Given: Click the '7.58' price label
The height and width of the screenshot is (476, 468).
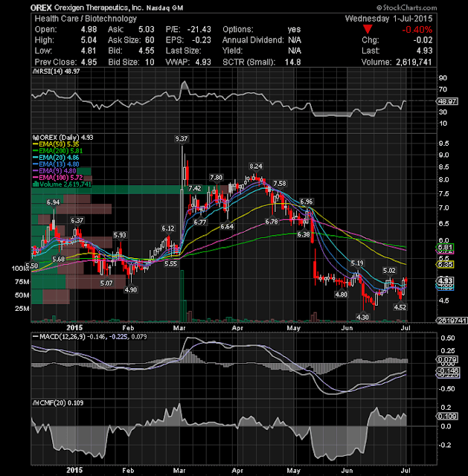Looking at the screenshot, I should pos(280,184).
